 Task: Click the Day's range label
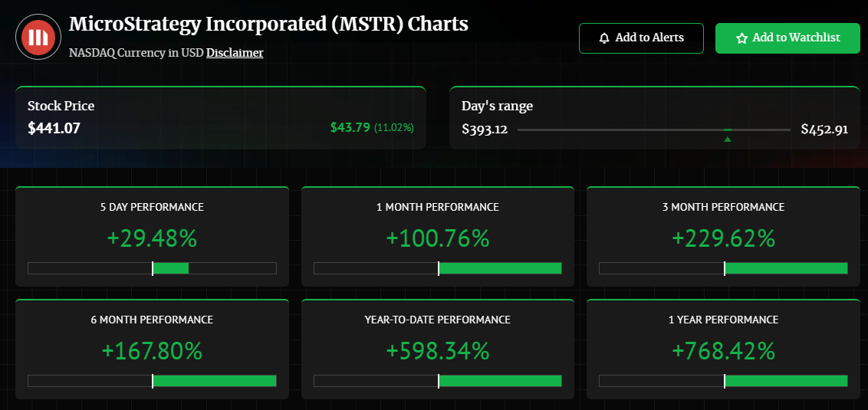point(497,107)
